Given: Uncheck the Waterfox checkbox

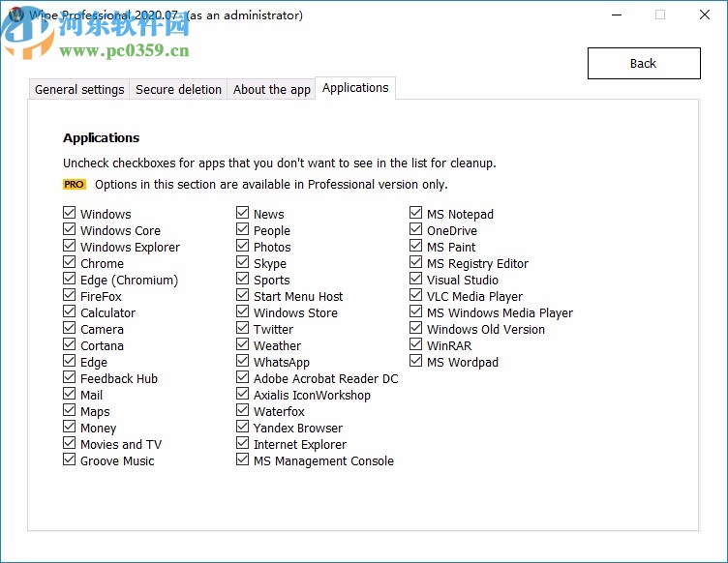Looking at the screenshot, I should [242, 410].
